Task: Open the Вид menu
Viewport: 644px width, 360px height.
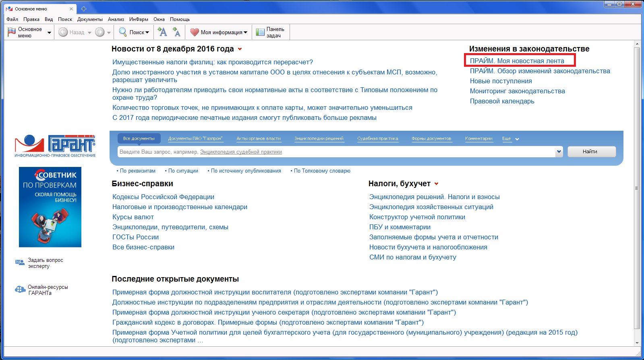Action: [49, 19]
